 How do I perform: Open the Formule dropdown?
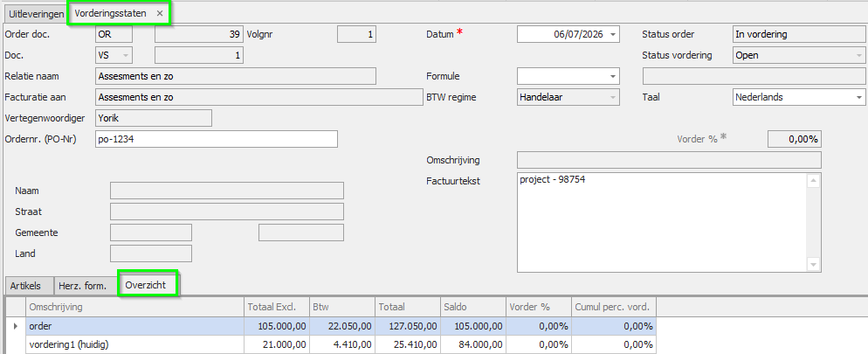[613, 76]
